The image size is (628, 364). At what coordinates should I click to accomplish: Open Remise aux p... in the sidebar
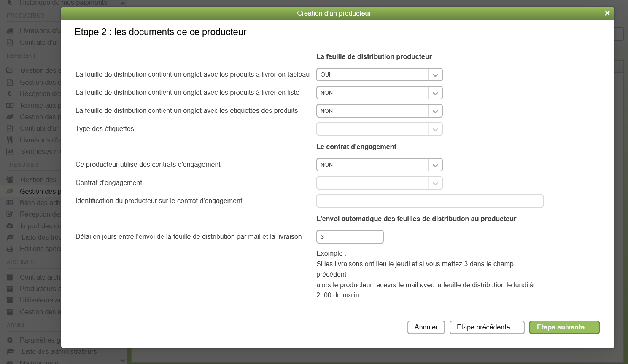(40, 105)
